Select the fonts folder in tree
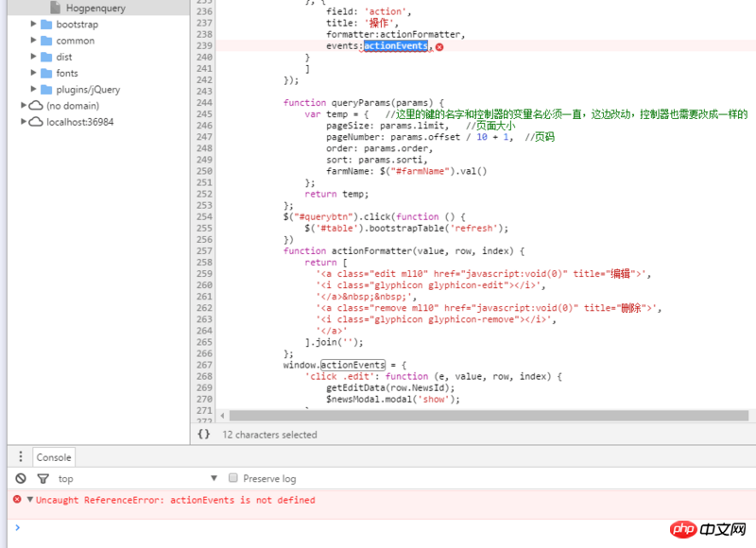The width and height of the screenshot is (756, 548). click(x=66, y=73)
